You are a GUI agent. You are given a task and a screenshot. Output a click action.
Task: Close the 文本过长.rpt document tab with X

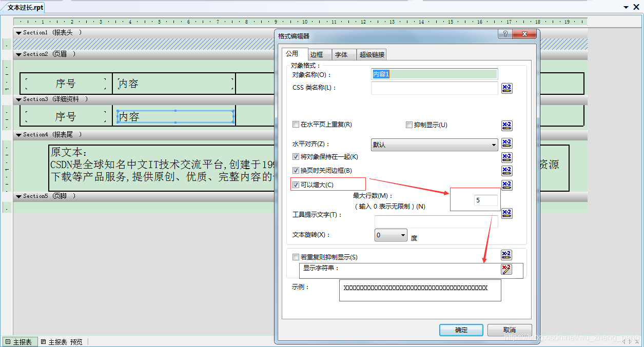pos(637,7)
